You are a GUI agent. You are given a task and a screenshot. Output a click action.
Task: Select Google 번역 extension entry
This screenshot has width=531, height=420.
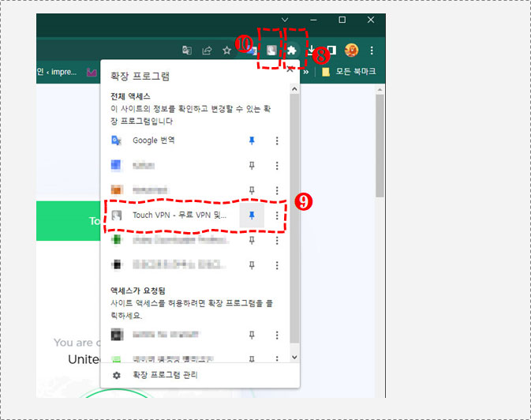click(173, 141)
